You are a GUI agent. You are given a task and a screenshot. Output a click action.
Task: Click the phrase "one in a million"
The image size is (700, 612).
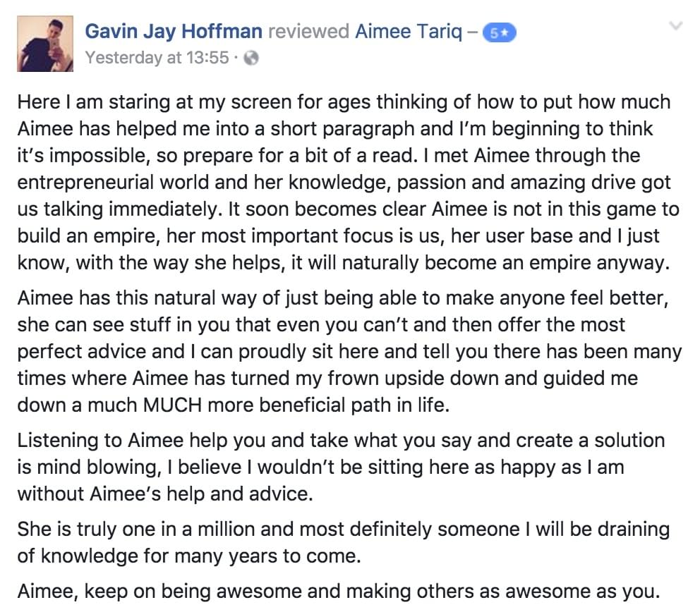188,530
